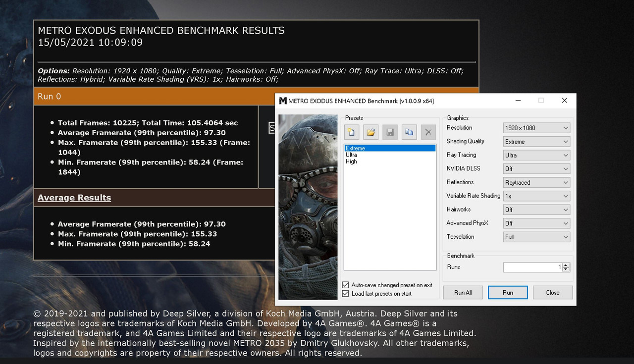Open the NVIDIA DLSS dropdown
Image resolution: width=634 pixels, height=364 pixels.
(536, 169)
